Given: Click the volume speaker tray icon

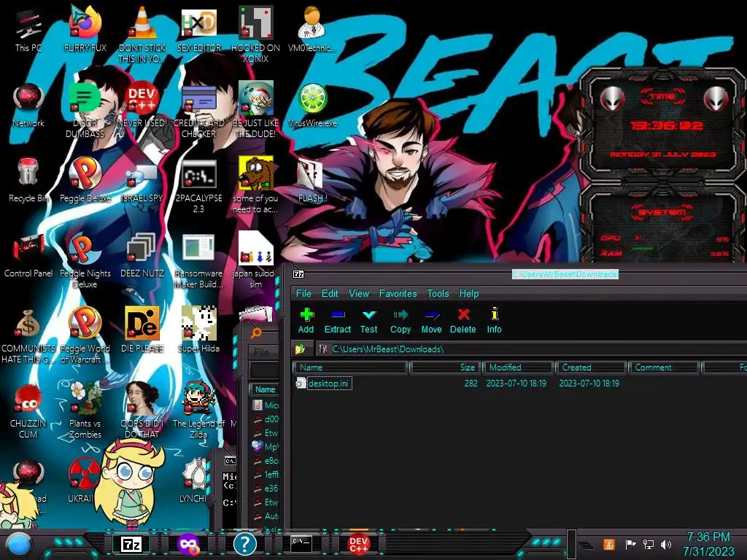Looking at the screenshot, I should [x=666, y=544].
